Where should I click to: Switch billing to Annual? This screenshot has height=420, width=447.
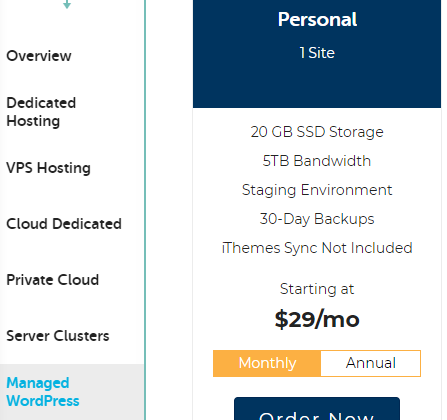(x=371, y=363)
